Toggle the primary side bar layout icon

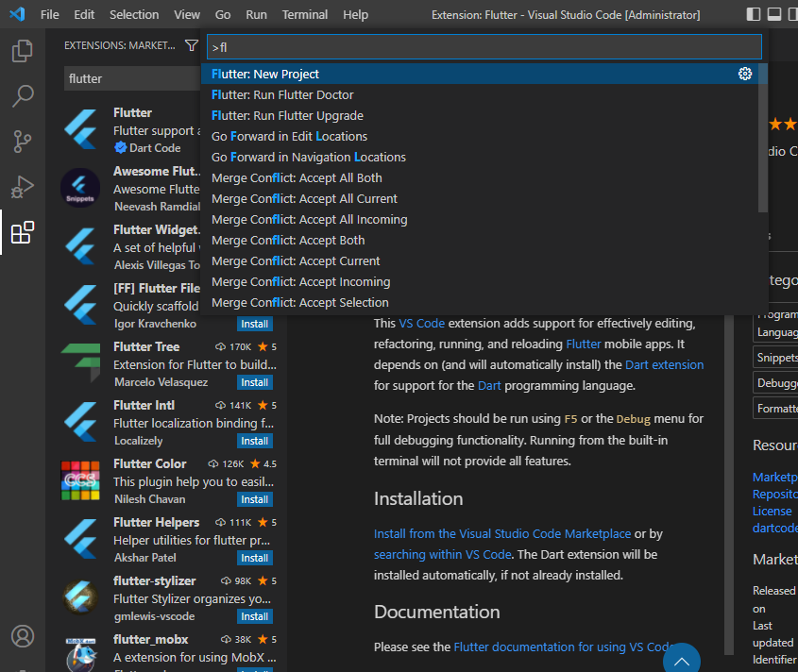[x=754, y=14]
